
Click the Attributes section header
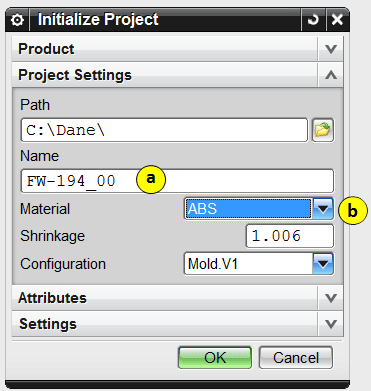tap(165, 298)
